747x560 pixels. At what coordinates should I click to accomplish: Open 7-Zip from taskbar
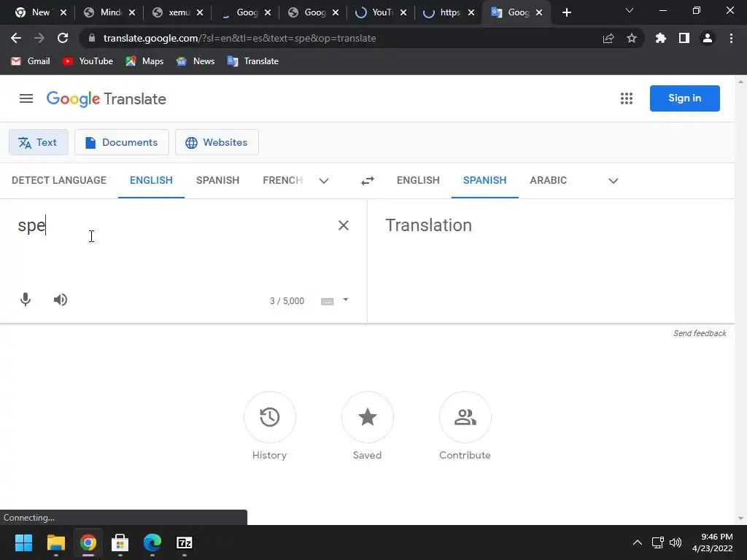[185, 542]
